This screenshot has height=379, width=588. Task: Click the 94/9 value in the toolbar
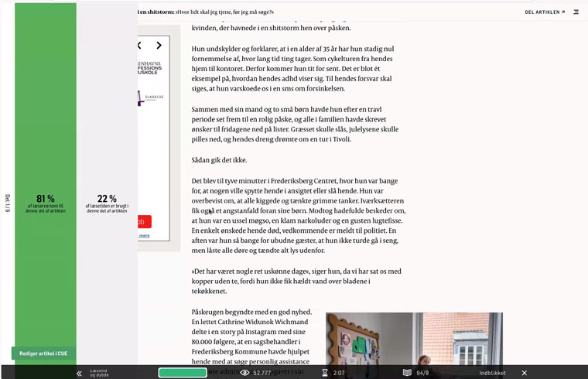point(422,373)
